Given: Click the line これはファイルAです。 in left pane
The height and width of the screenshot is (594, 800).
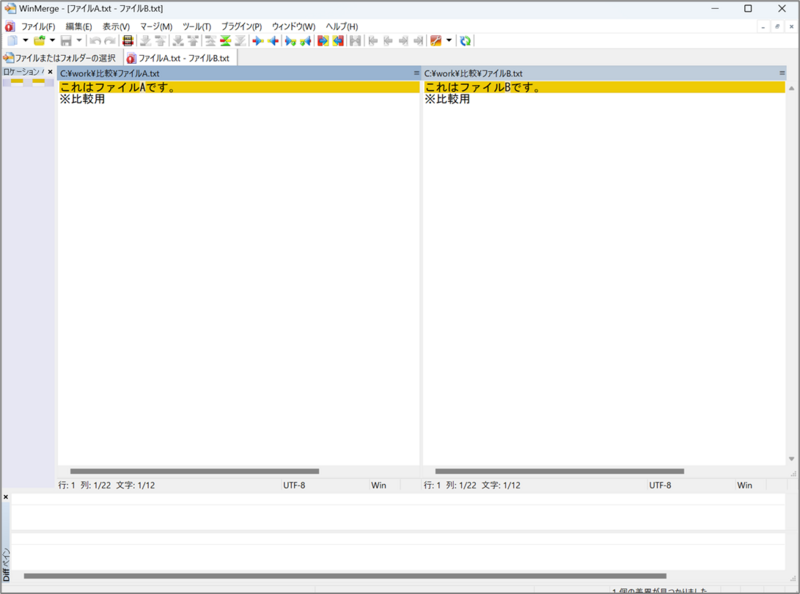Looking at the screenshot, I should 239,87.
